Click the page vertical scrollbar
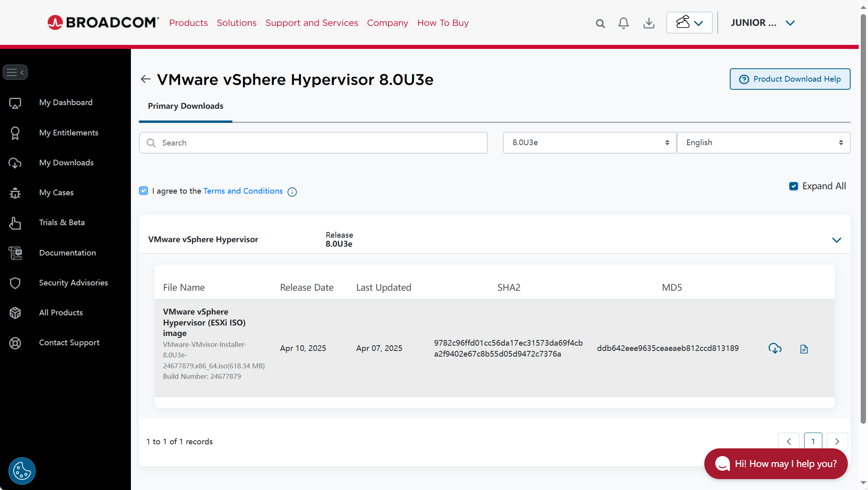 pos(863,218)
